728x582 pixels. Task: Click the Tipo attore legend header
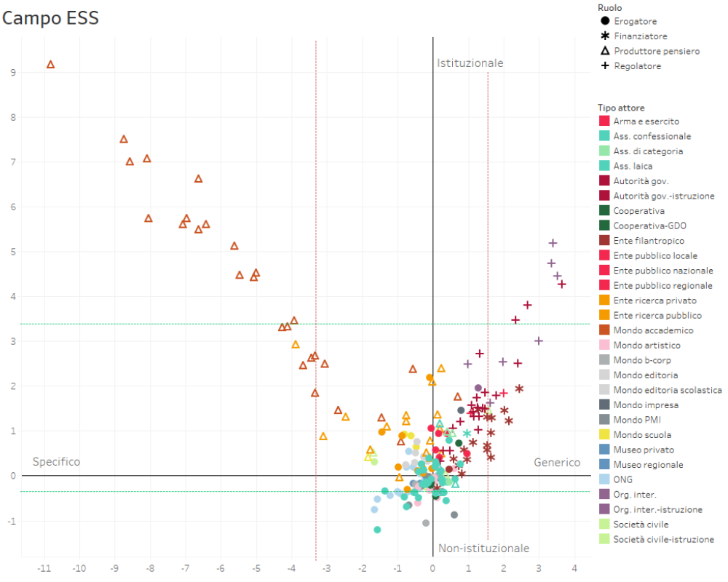[620, 108]
